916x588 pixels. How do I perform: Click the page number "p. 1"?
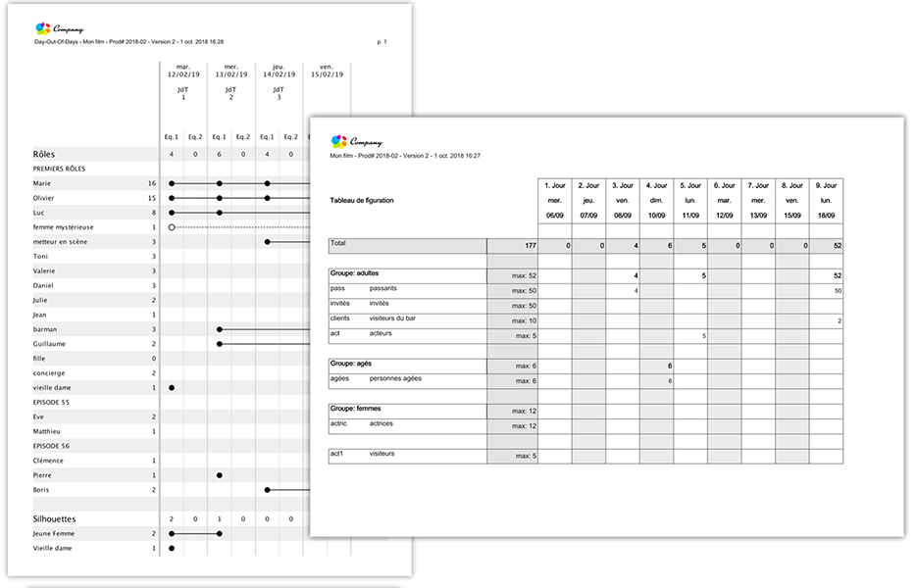coord(382,42)
